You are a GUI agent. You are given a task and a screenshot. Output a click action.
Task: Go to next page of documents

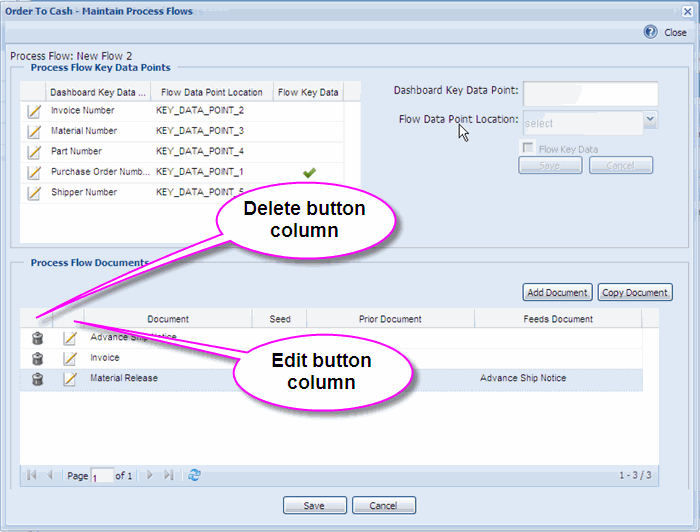(x=150, y=475)
